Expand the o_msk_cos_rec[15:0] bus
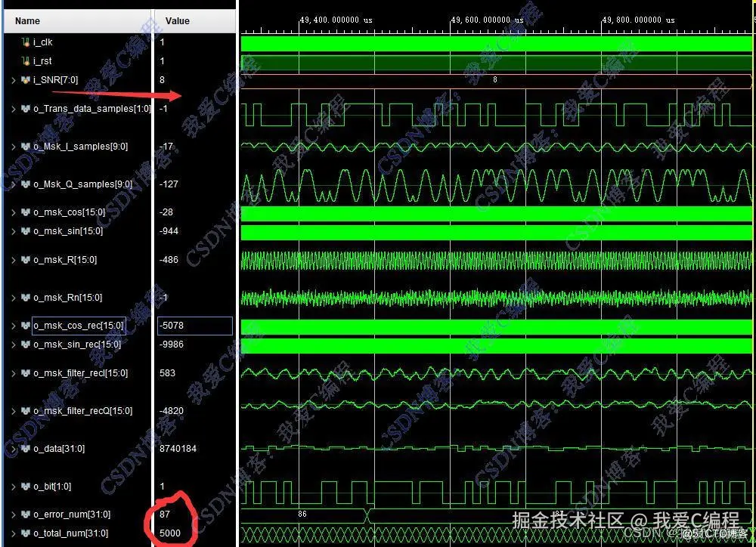Screen dimensions: 756x547 (x=14, y=326)
